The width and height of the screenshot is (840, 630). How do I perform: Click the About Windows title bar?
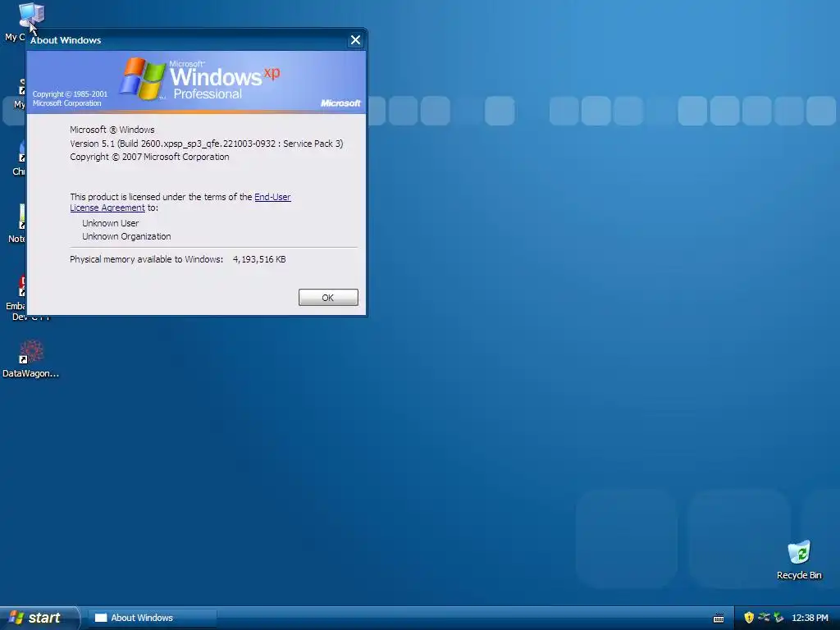pos(188,40)
